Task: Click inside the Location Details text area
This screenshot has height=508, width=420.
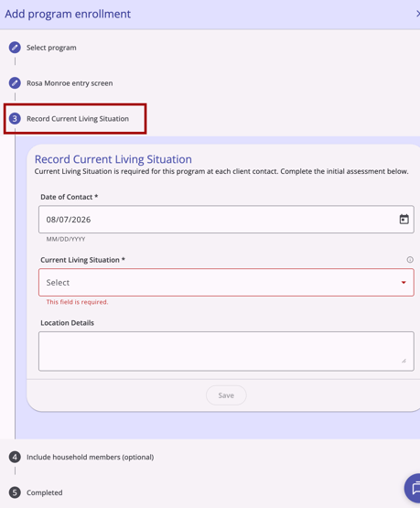Action: point(226,351)
